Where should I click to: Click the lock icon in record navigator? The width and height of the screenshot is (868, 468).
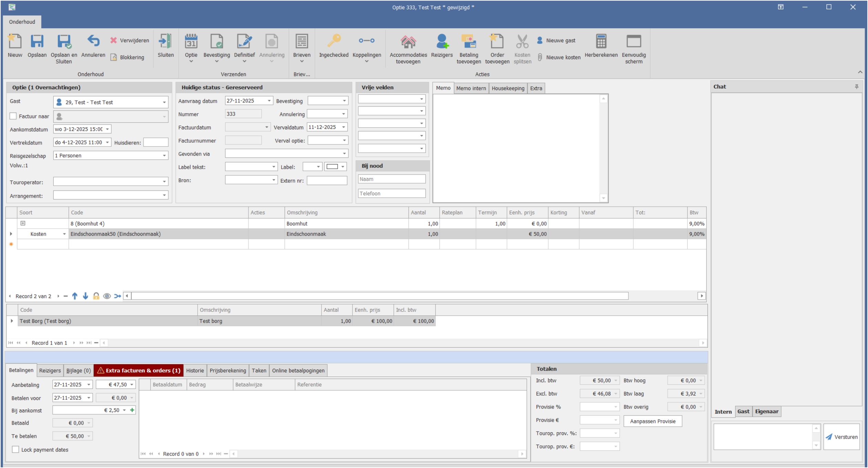[96, 296]
